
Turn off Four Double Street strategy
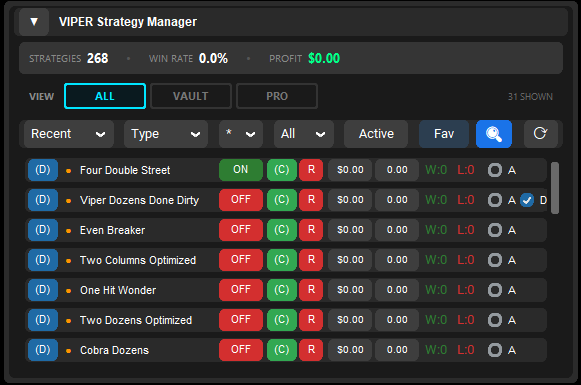click(241, 170)
